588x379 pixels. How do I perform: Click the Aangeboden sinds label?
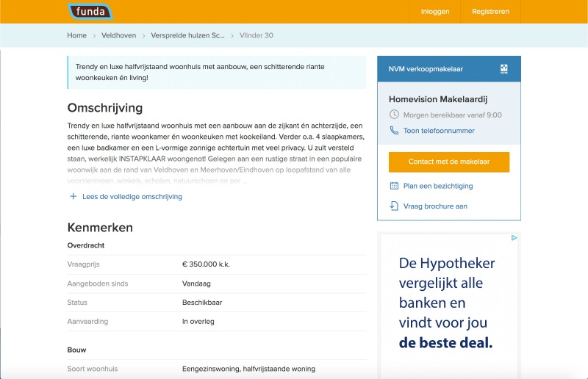point(98,284)
